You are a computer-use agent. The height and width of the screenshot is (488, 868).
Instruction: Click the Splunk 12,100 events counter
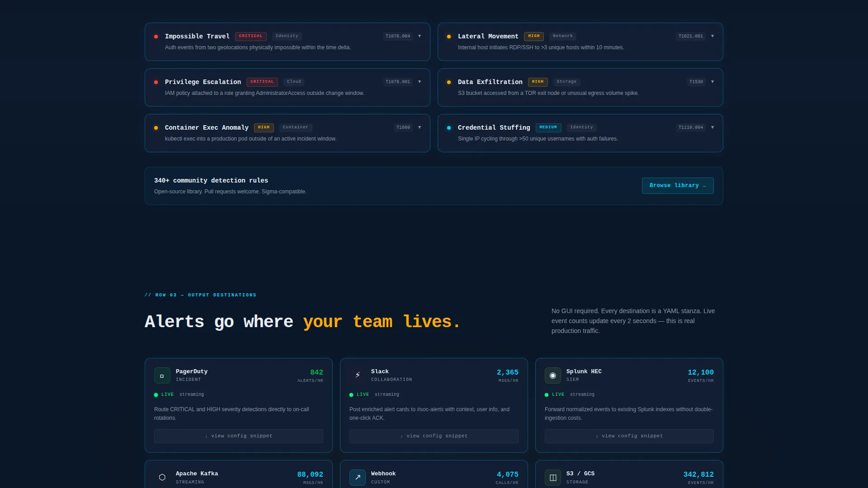point(701,372)
